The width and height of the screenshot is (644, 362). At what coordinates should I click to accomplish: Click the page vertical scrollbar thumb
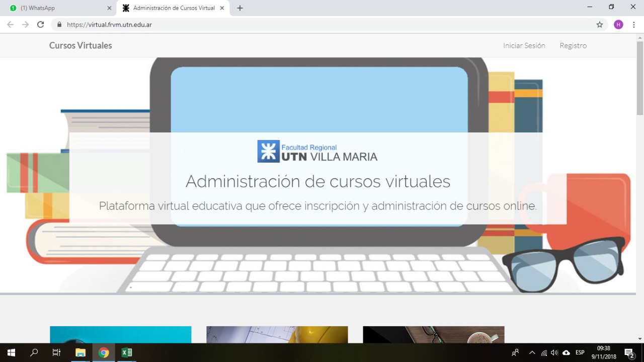[640, 79]
